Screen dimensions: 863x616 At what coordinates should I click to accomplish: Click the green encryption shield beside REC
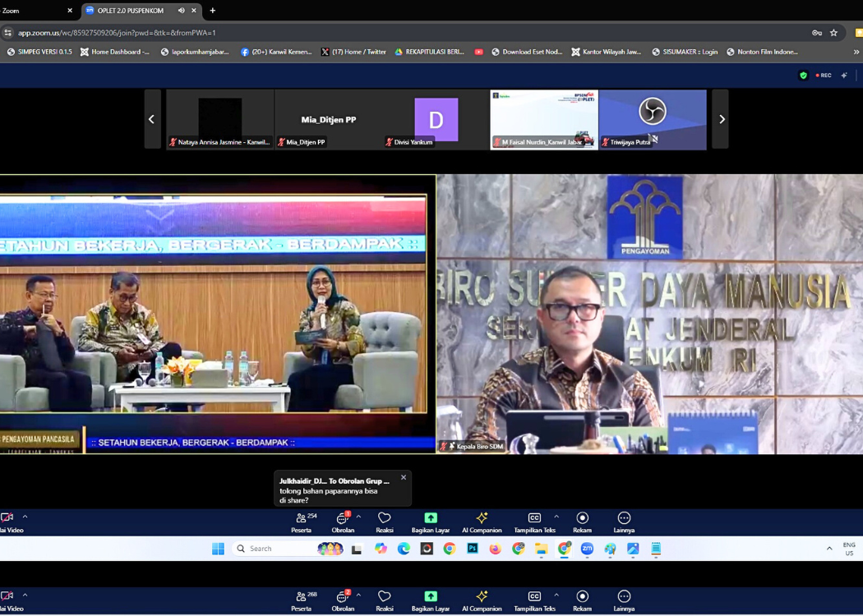coord(803,76)
